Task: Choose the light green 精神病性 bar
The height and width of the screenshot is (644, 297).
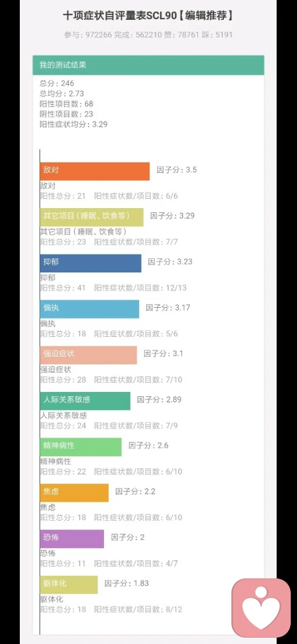Action: tap(81, 447)
